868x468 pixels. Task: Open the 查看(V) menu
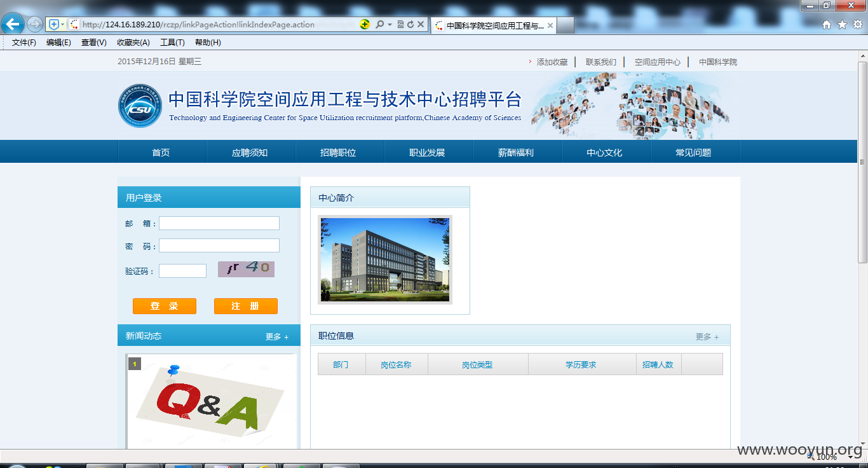pyautogui.click(x=93, y=43)
